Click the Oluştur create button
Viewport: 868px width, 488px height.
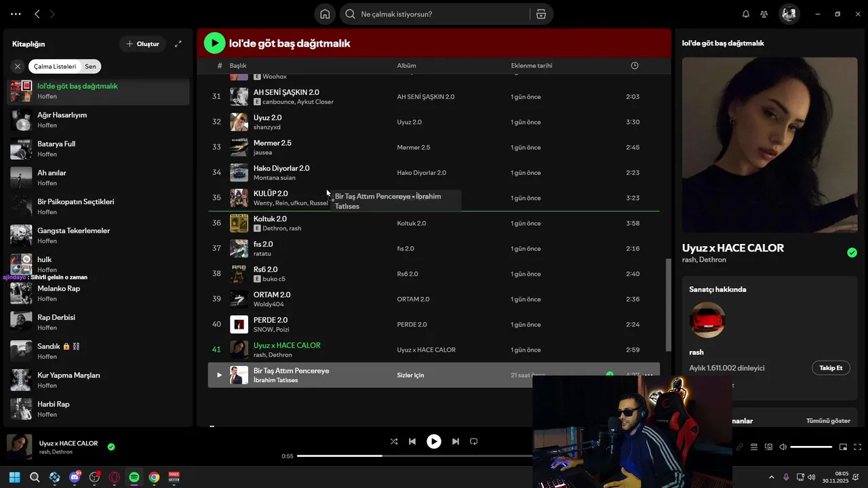(x=142, y=44)
